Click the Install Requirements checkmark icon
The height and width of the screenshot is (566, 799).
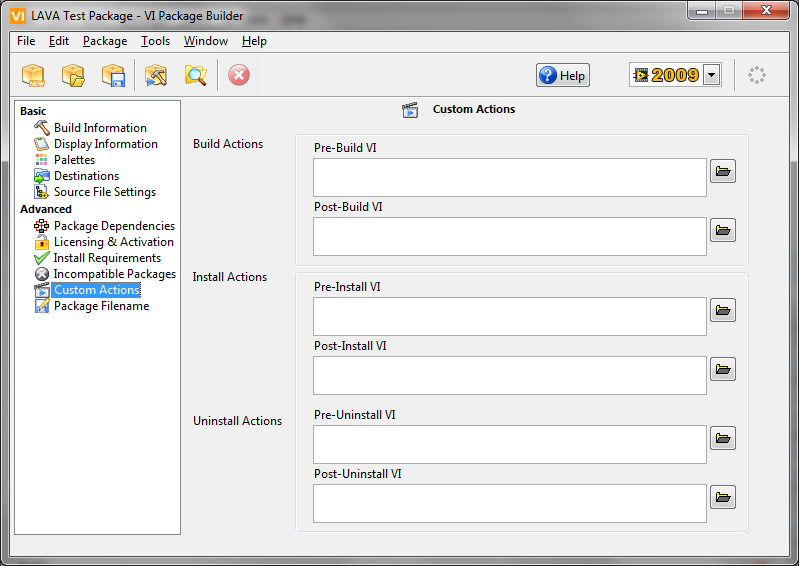41,258
